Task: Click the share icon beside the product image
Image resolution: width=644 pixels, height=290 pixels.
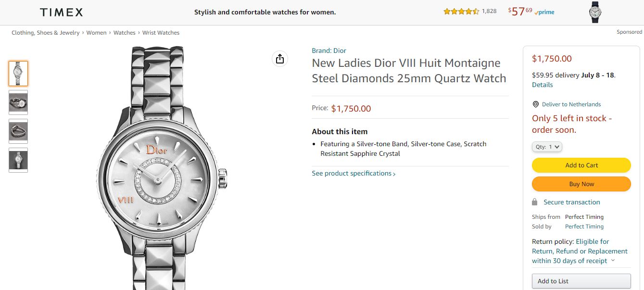Action: tap(280, 58)
